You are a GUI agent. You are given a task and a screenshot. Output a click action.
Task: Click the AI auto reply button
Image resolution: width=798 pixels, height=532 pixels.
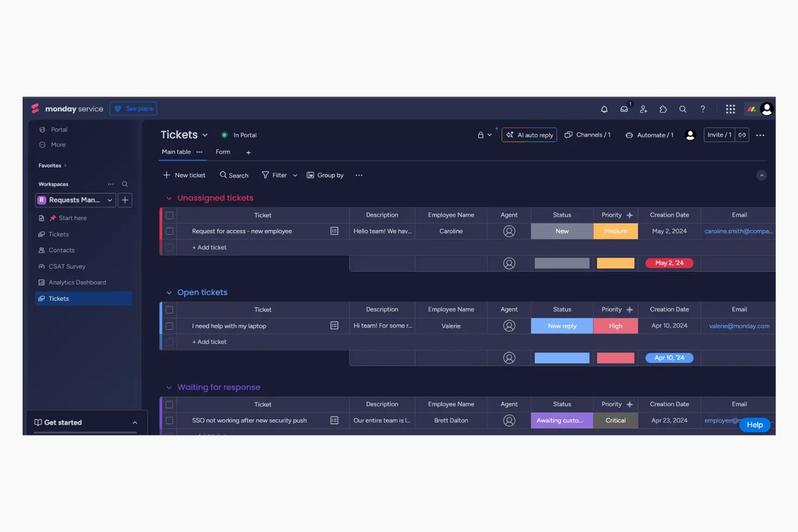coord(529,135)
